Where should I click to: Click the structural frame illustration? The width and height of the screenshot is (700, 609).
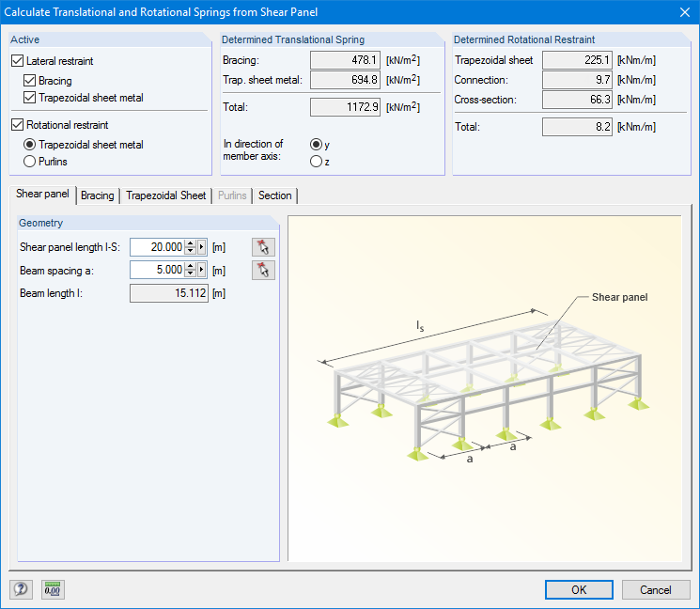pos(485,388)
